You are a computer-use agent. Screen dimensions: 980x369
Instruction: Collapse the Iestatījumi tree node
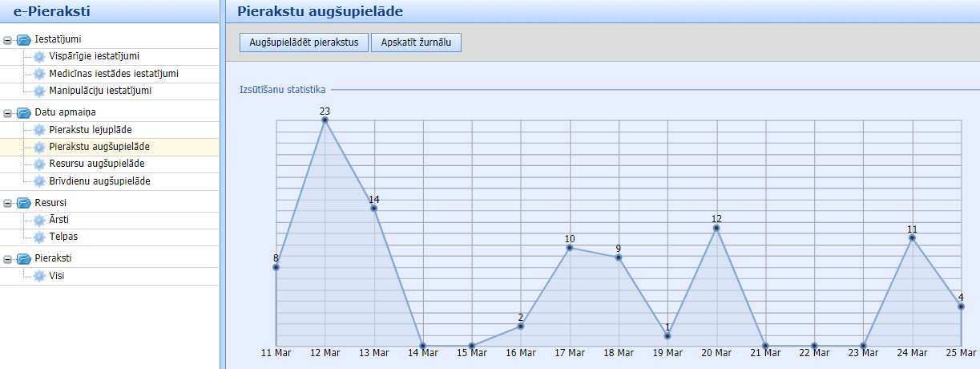pyautogui.click(x=8, y=39)
